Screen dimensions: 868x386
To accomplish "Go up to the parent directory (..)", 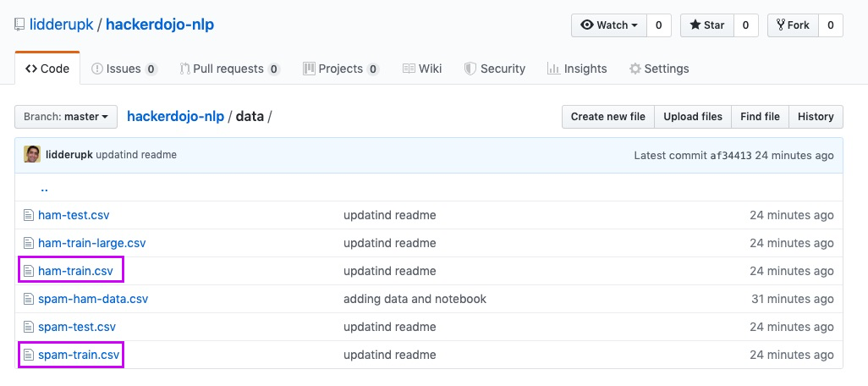I will coord(44,188).
